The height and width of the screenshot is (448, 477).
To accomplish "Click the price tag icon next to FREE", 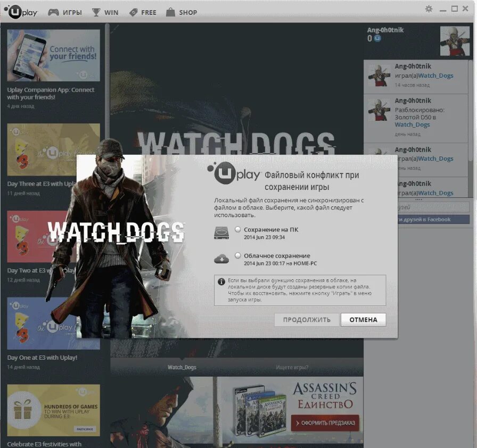I will point(134,12).
